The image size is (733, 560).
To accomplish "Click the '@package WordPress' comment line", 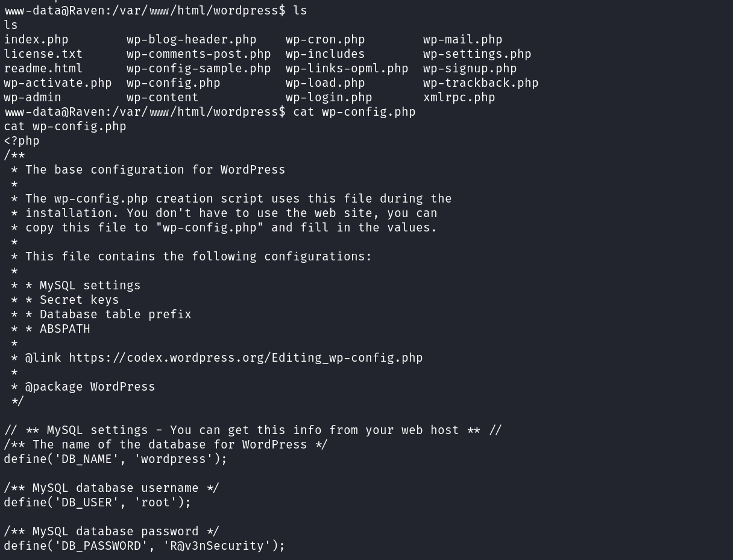I will (90, 387).
